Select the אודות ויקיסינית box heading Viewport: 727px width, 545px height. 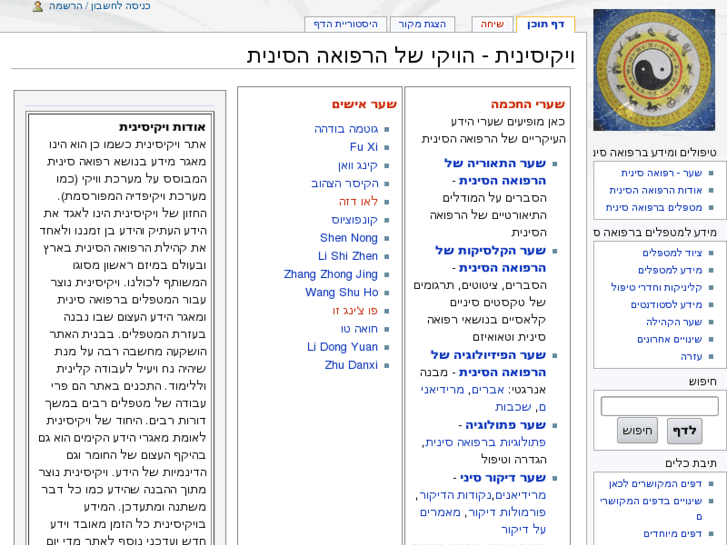pyautogui.click(x=162, y=127)
